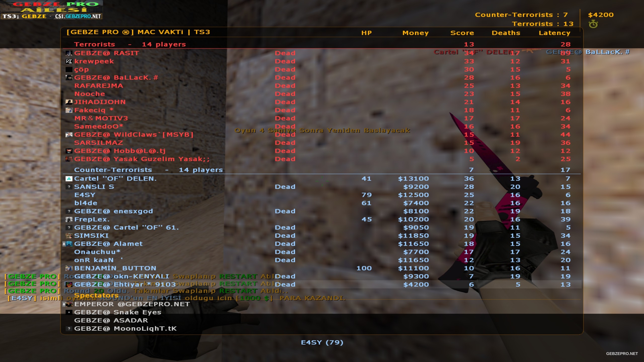Viewport: 644px width, 362px height.
Task: Select the Counter-Terrorists 14 players team header
Action: 148,170
